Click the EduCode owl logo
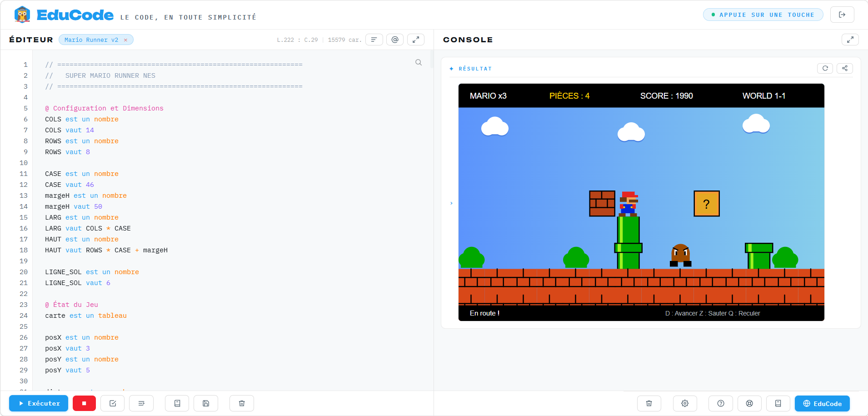 (22, 15)
